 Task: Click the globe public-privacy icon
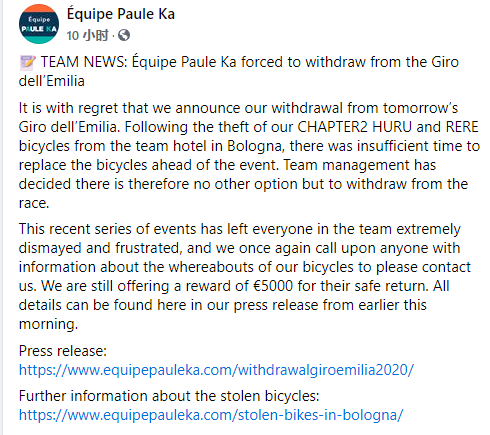click(x=124, y=35)
